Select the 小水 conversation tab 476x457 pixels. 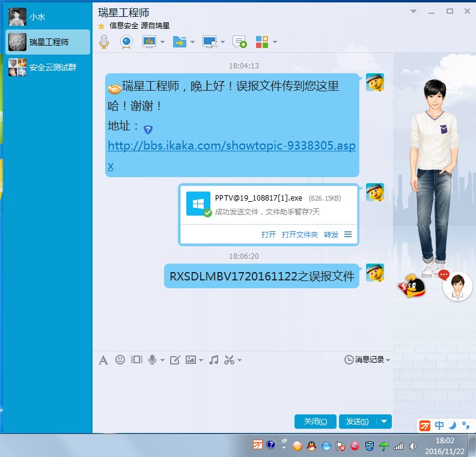(x=47, y=17)
